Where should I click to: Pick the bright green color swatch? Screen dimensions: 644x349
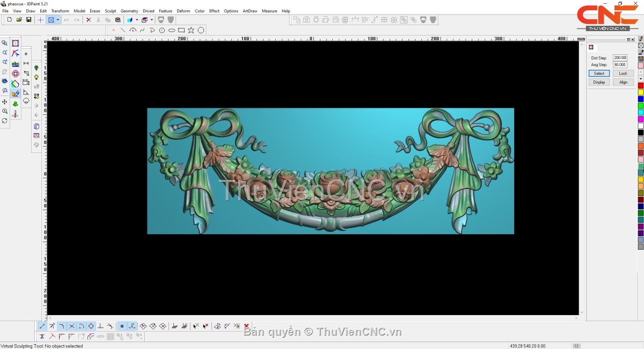(641, 106)
